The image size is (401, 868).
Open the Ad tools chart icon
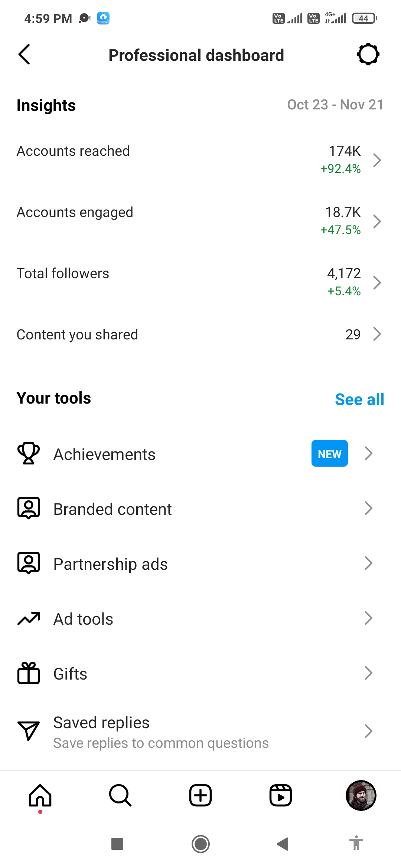tap(29, 618)
